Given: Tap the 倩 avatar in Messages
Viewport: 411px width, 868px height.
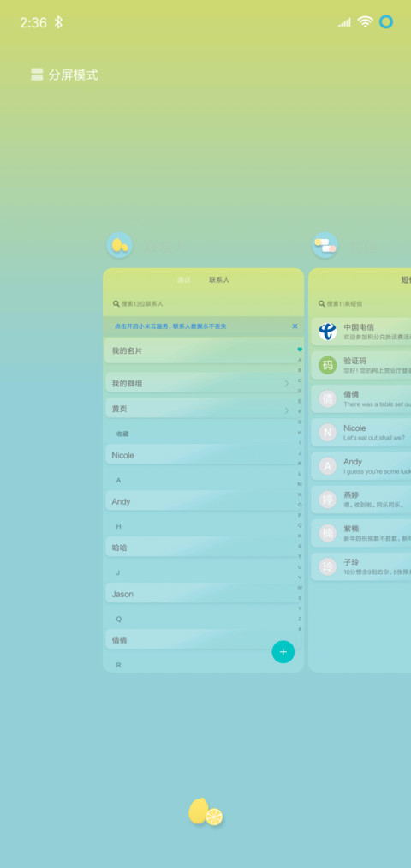Looking at the screenshot, I should pyautogui.click(x=327, y=398).
